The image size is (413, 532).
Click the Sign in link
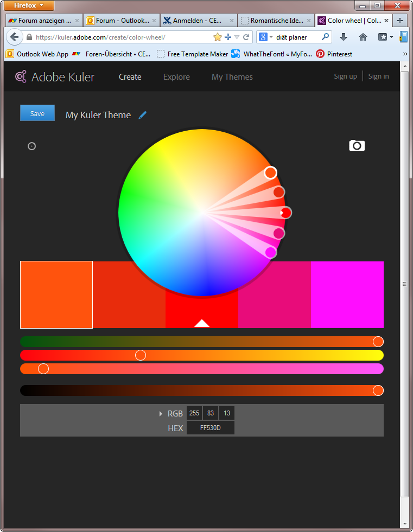click(378, 76)
